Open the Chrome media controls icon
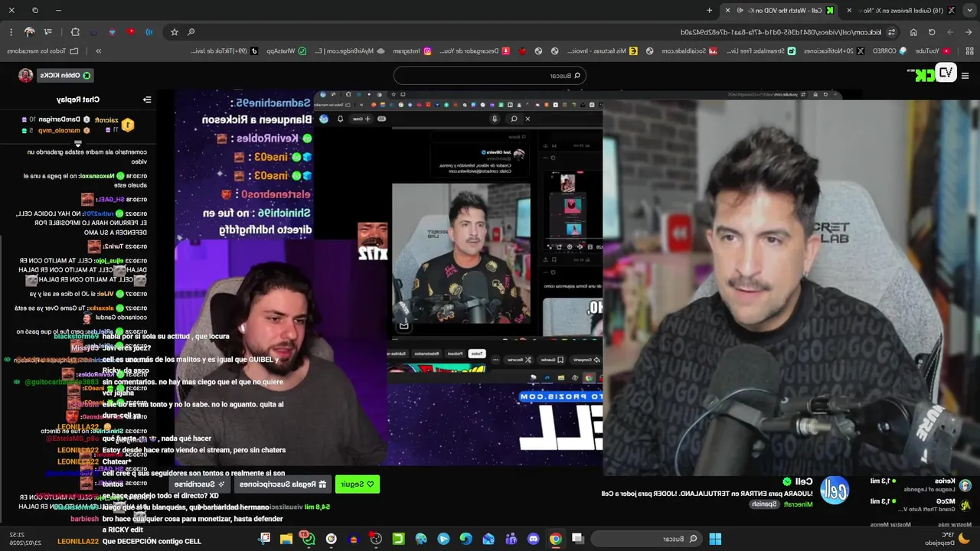Screen dimensions: 980x551 click(x=48, y=32)
